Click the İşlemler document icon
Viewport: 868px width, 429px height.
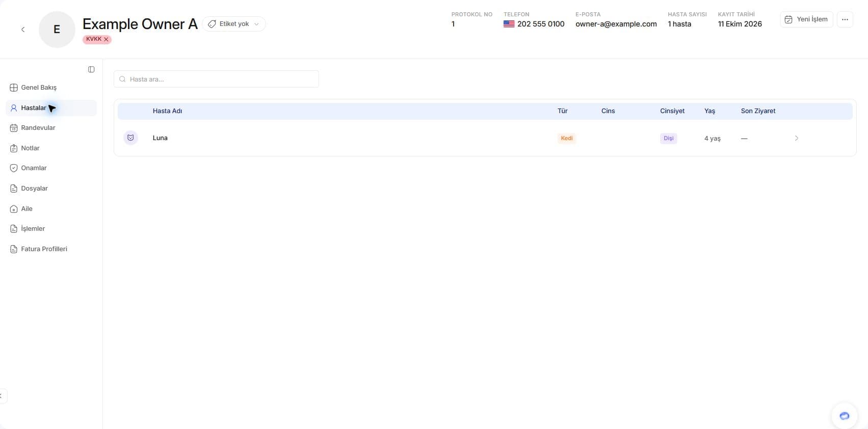click(14, 229)
